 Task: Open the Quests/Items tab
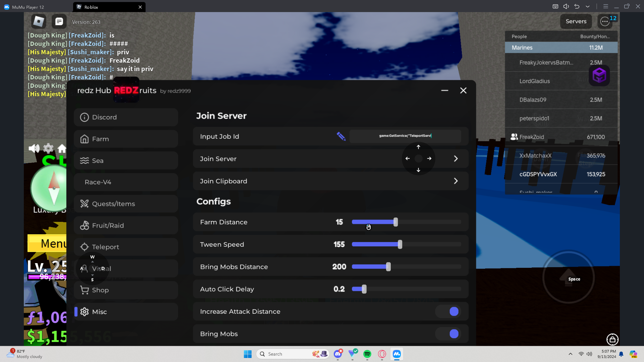126,204
